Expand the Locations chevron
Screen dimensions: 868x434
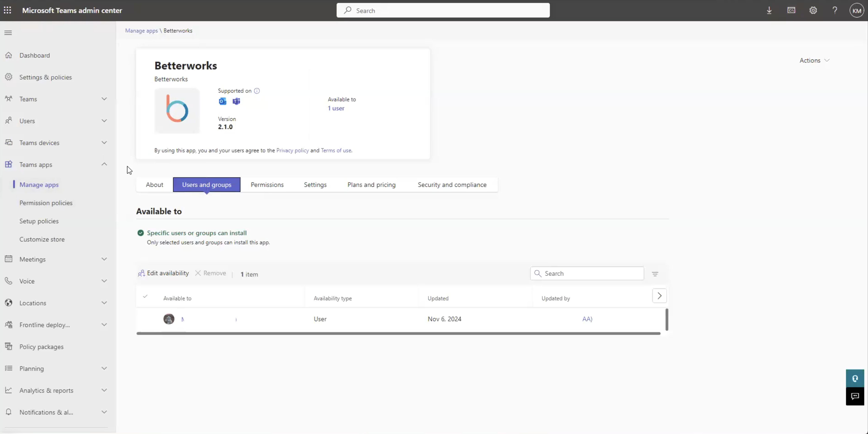point(104,303)
